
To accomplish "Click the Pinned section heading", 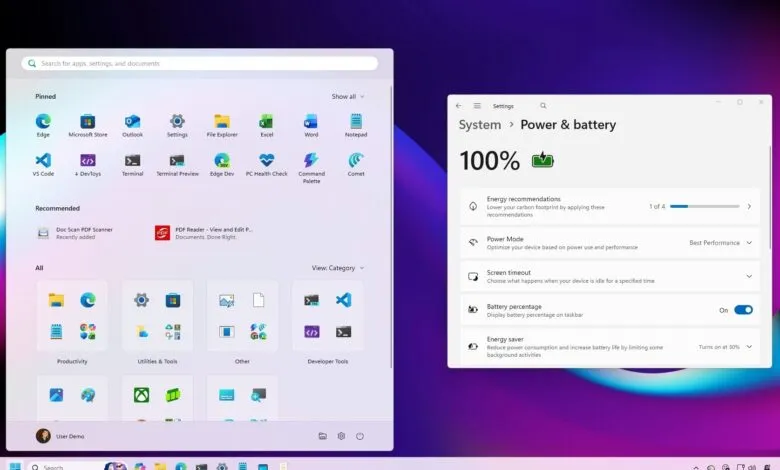I will (45, 96).
